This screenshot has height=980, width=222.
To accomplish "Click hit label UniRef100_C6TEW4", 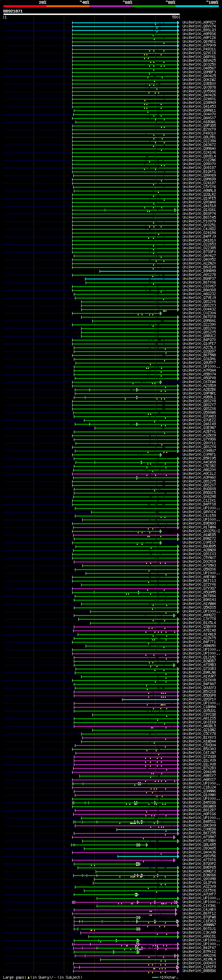I will tap(199, 382).
